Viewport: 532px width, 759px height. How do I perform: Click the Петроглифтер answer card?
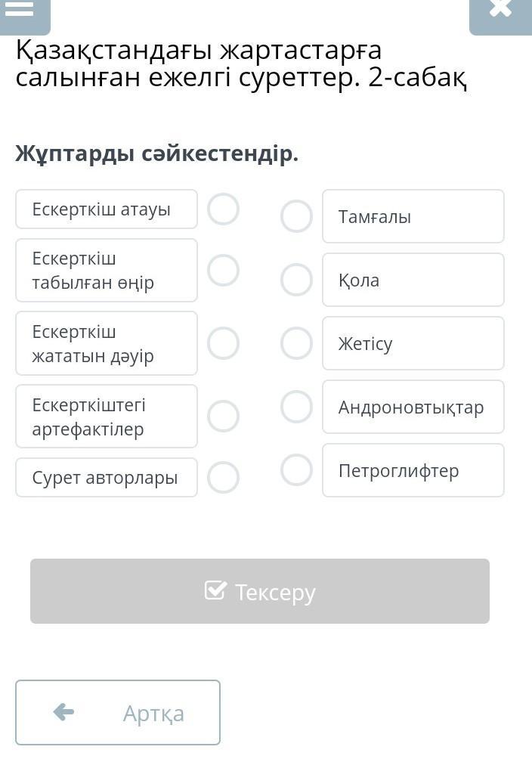coord(413,470)
